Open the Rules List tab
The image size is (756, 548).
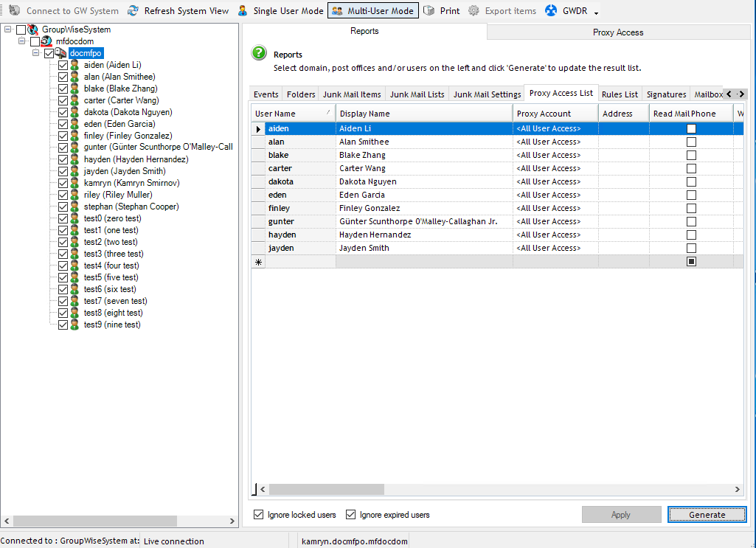[620, 94]
